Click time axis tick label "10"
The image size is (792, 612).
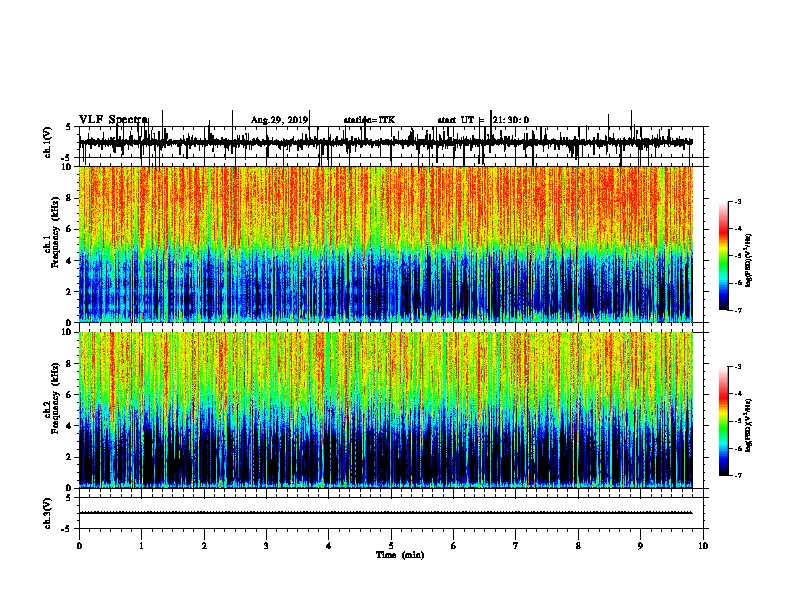[x=703, y=546]
